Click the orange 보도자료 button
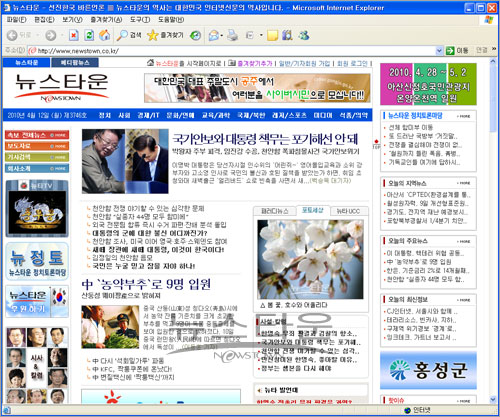Image resolution: width=500 pixels, height=417 pixels. click(x=37, y=146)
